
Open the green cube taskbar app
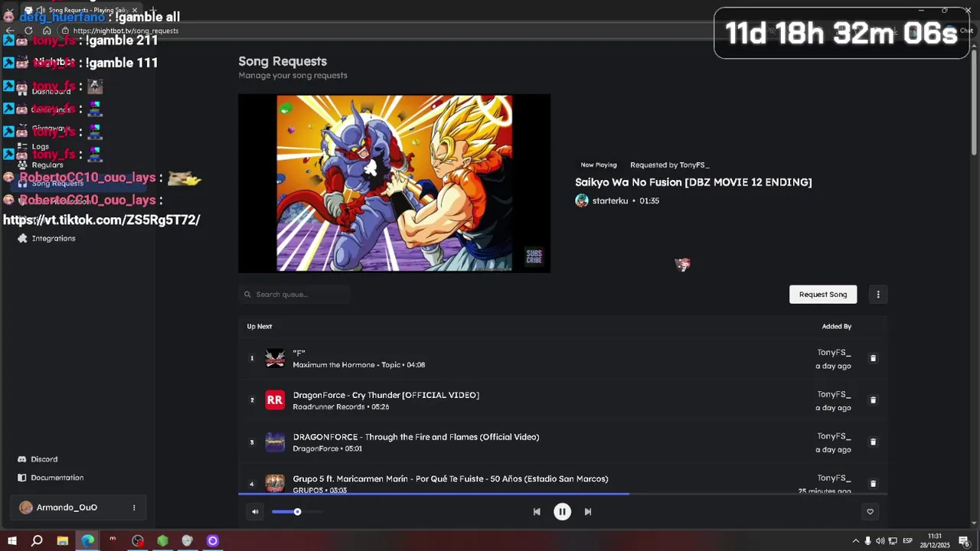point(162,541)
